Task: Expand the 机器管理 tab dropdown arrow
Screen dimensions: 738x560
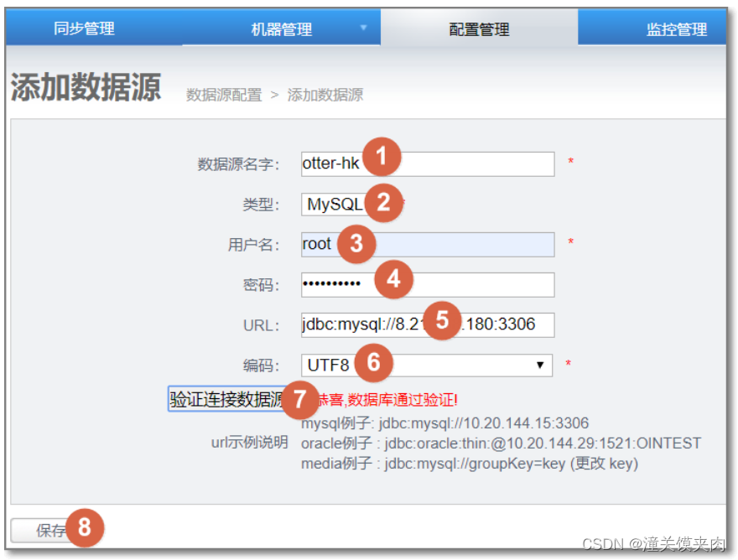Action: point(363,28)
